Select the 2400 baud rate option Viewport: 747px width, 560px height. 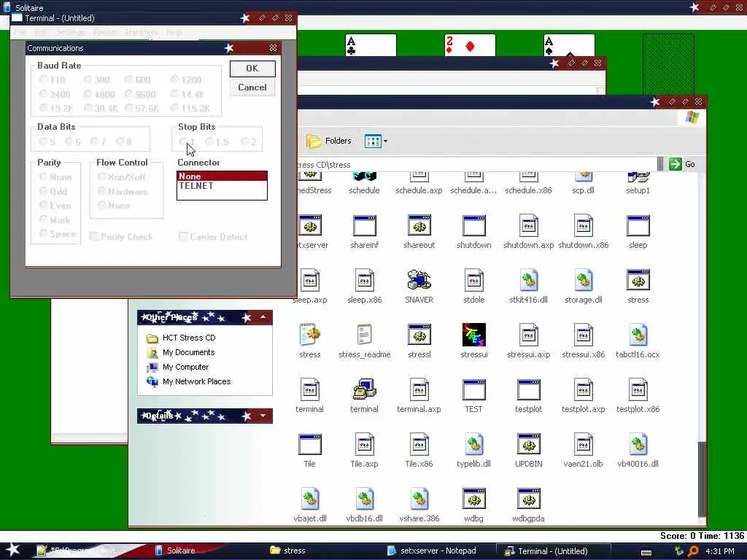[55, 94]
